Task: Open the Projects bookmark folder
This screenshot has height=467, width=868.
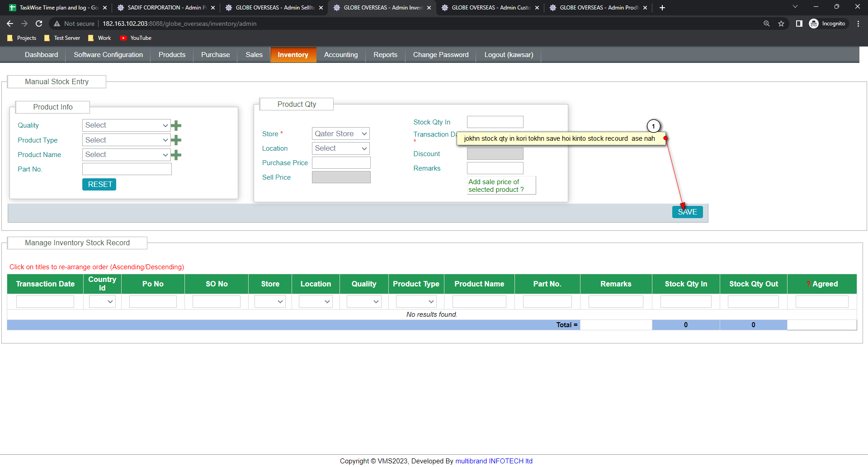Action: [x=22, y=38]
